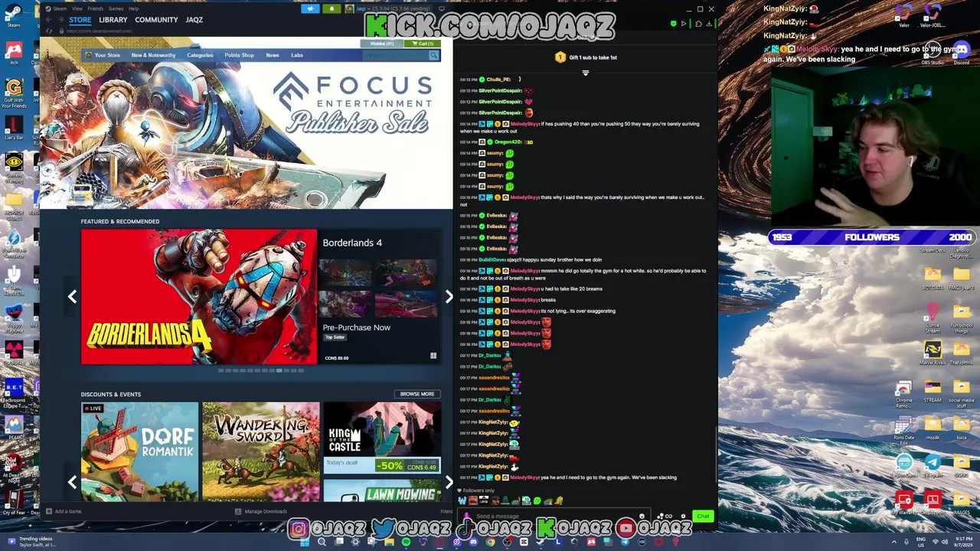This screenshot has height=551, width=980.
Task: Open New & Noteworthy store menu
Action: click(x=153, y=55)
